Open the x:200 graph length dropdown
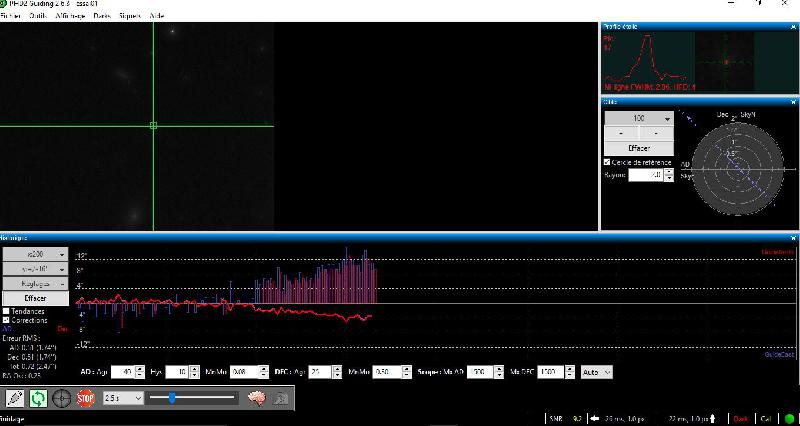Viewport: 800px width, 426px height. click(36, 254)
